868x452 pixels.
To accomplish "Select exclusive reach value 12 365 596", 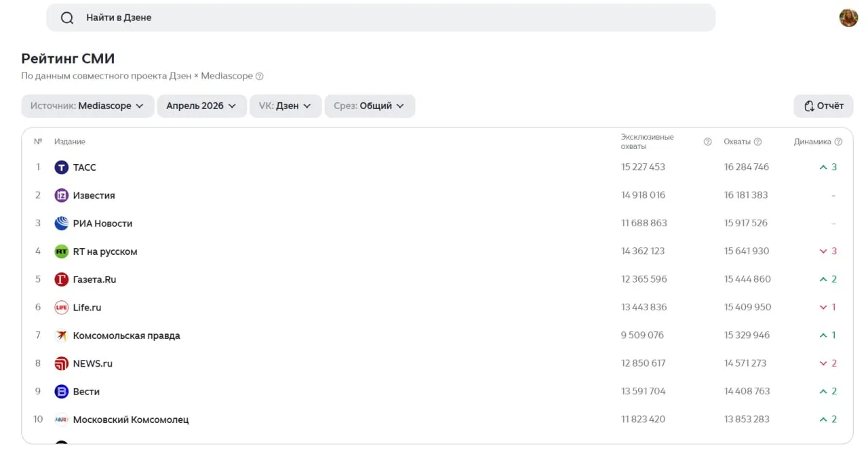I will (644, 279).
